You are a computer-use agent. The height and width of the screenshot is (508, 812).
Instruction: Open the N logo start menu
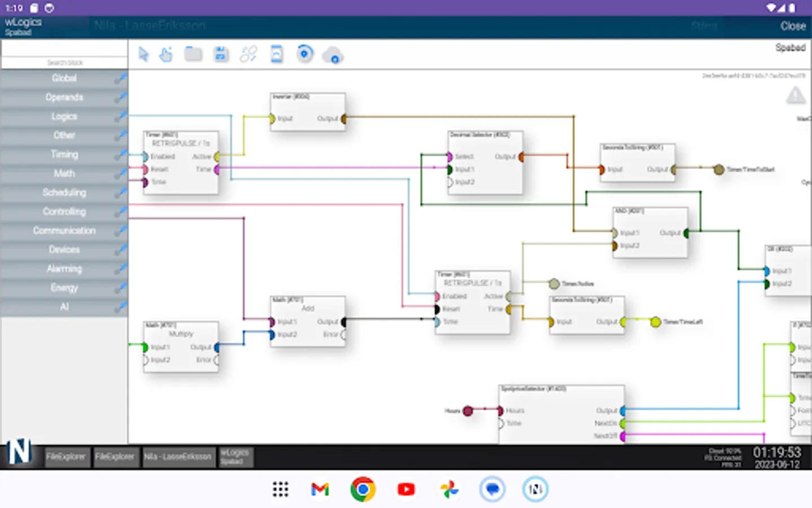click(x=19, y=452)
